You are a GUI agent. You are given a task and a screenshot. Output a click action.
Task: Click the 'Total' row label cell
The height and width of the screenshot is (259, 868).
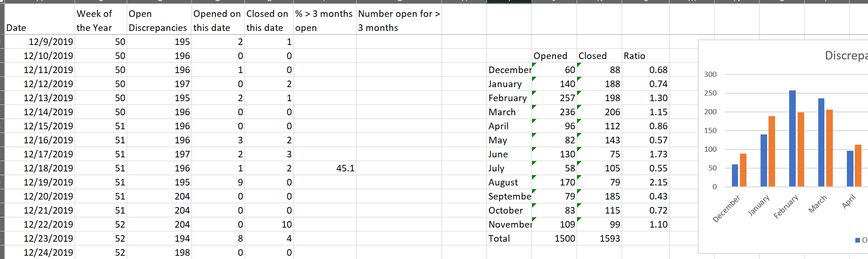509,238
